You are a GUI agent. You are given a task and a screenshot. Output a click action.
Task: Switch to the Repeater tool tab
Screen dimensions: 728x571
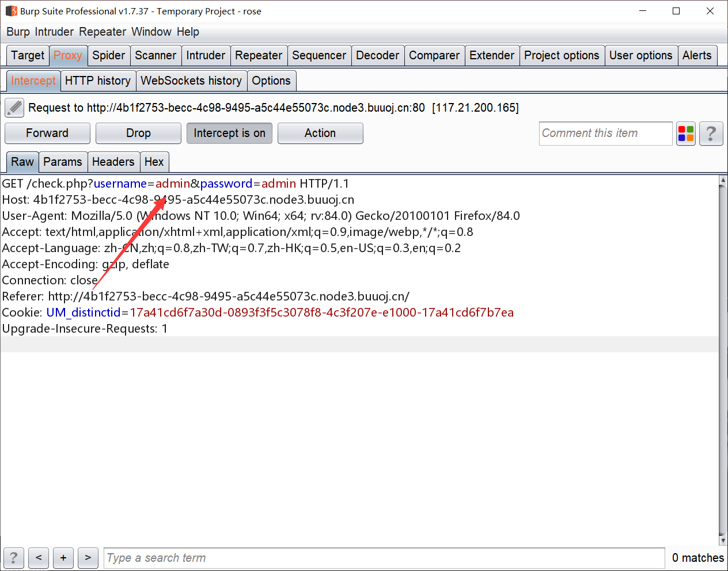click(x=259, y=55)
